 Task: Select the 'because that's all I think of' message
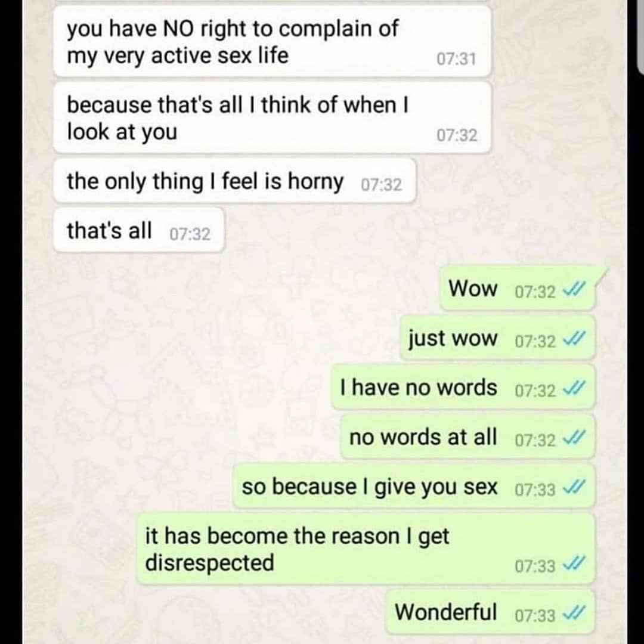click(273, 117)
